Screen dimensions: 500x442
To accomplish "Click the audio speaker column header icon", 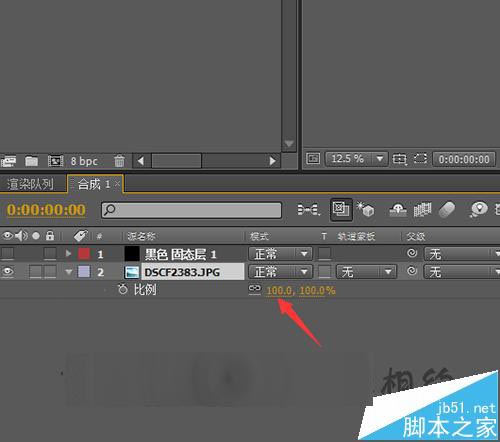I will (22, 236).
